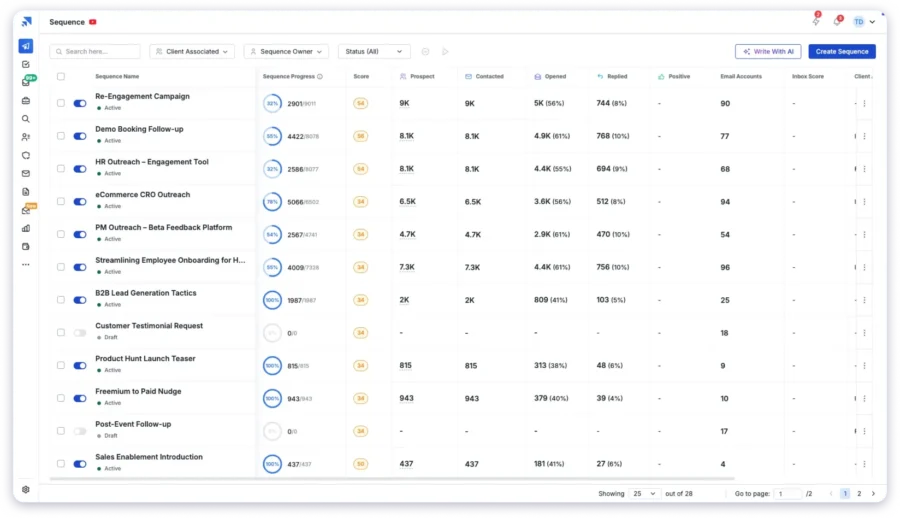Tick the select-all checkbox in table header
Screen dimensions: 900x518
61,77
